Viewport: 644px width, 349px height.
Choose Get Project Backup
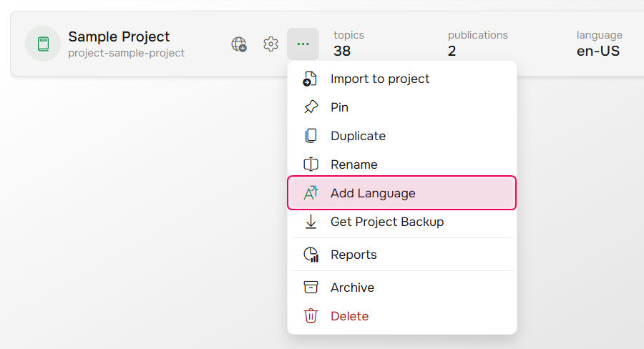point(401,222)
